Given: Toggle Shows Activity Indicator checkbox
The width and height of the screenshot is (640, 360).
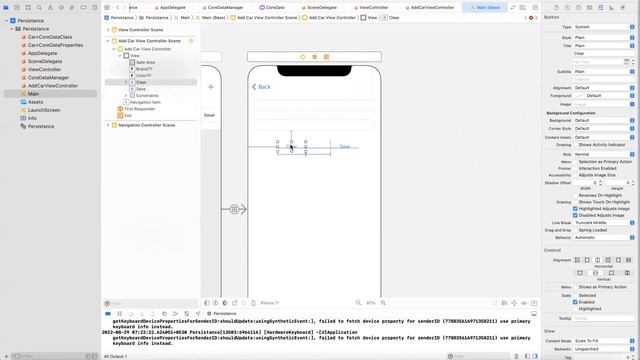Looking at the screenshot, I should coord(575,145).
